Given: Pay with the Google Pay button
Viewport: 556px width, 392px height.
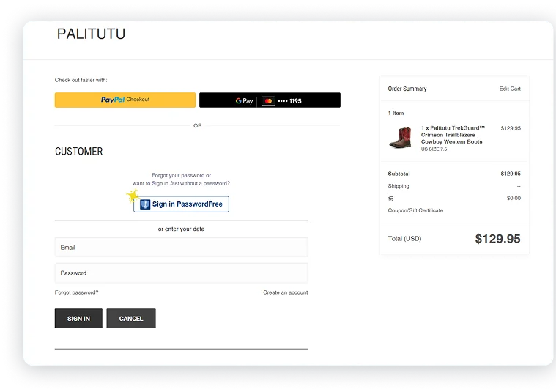Looking at the screenshot, I should (270, 100).
